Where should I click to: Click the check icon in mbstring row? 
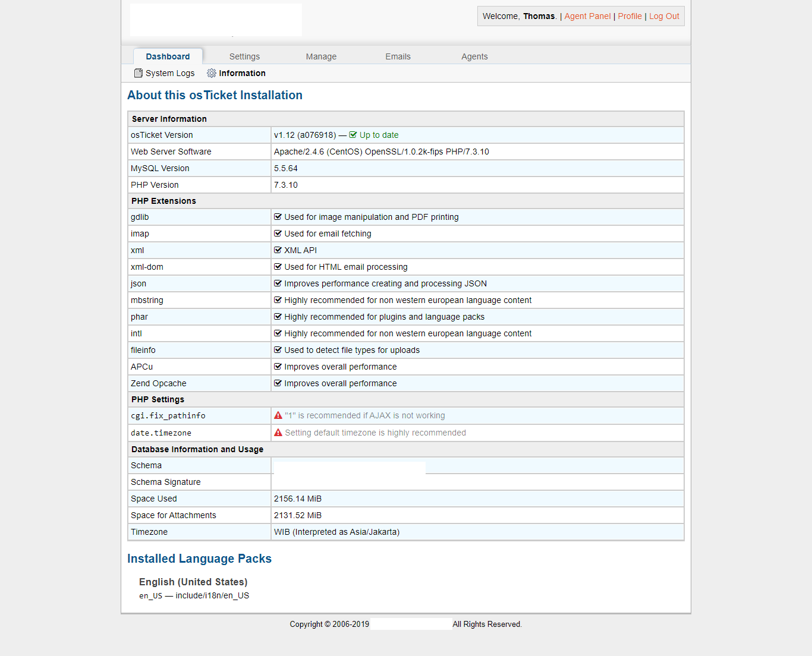click(278, 300)
